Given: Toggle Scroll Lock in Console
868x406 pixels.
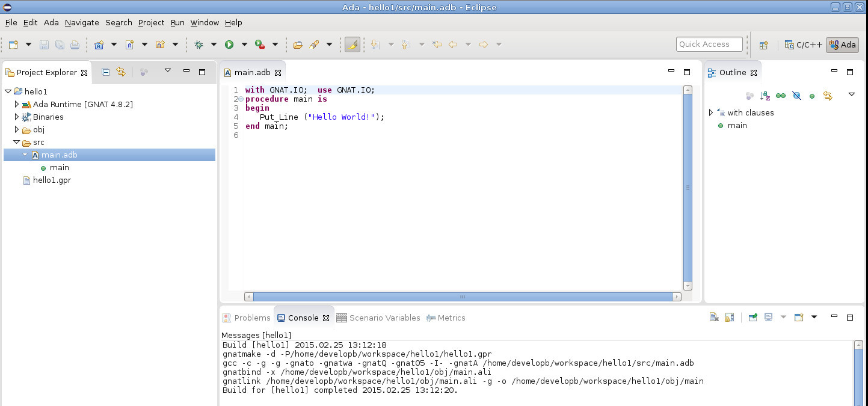Looking at the screenshot, I should click(729, 318).
